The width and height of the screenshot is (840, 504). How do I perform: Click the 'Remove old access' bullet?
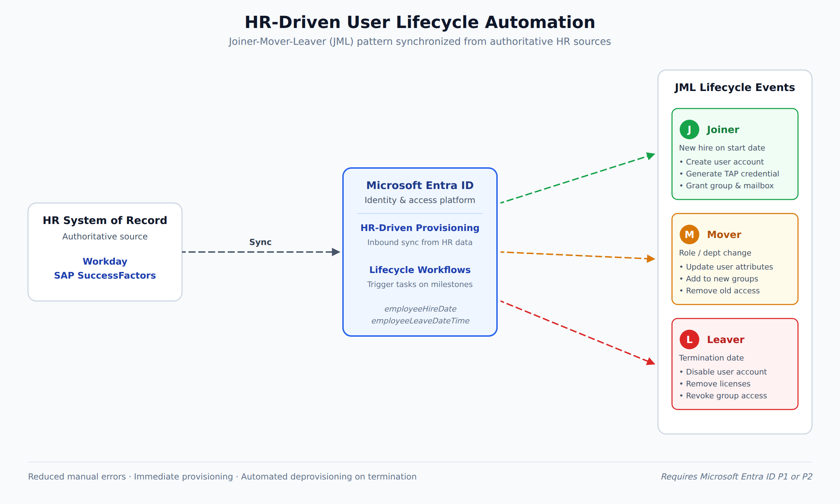[x=719, y=290]
